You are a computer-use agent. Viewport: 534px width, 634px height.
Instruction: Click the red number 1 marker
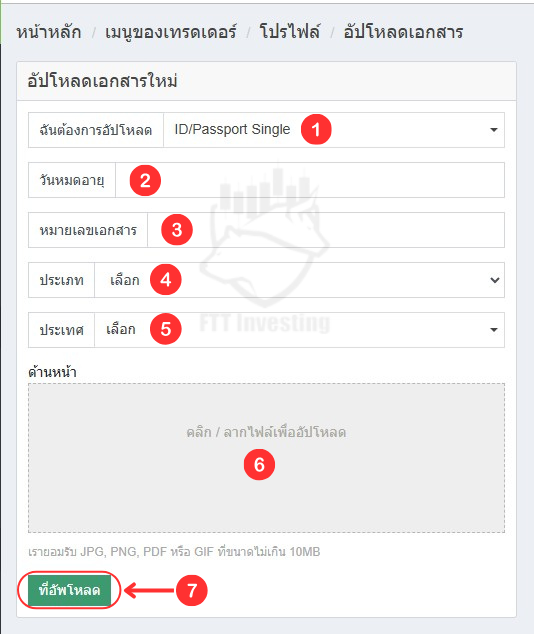[316, 129]
